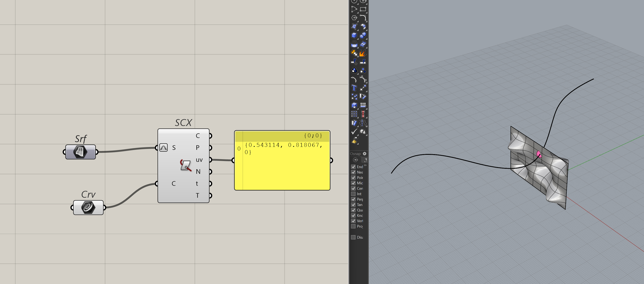The height and width of the screenshot is (284, 644).
Task: Click the check objects checkmark icon
Action: [x=354, y=131]
